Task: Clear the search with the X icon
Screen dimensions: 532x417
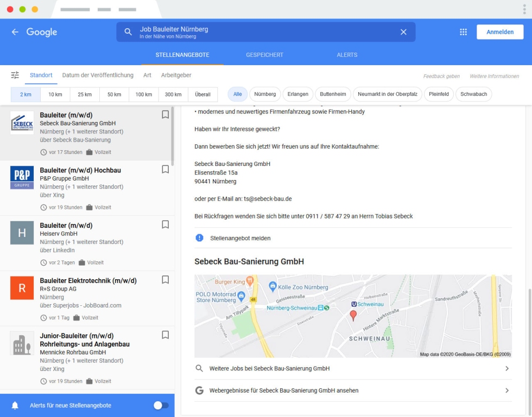Action: tap(403, 31)
